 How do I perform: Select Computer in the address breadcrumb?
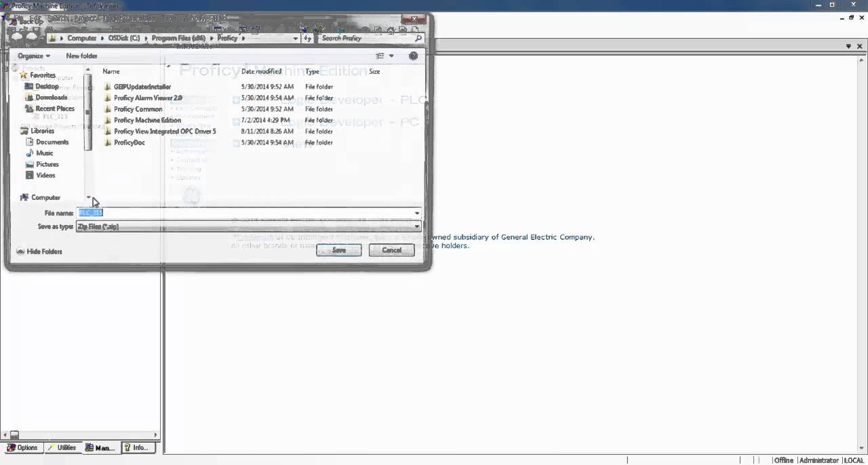tap(81, 39)
